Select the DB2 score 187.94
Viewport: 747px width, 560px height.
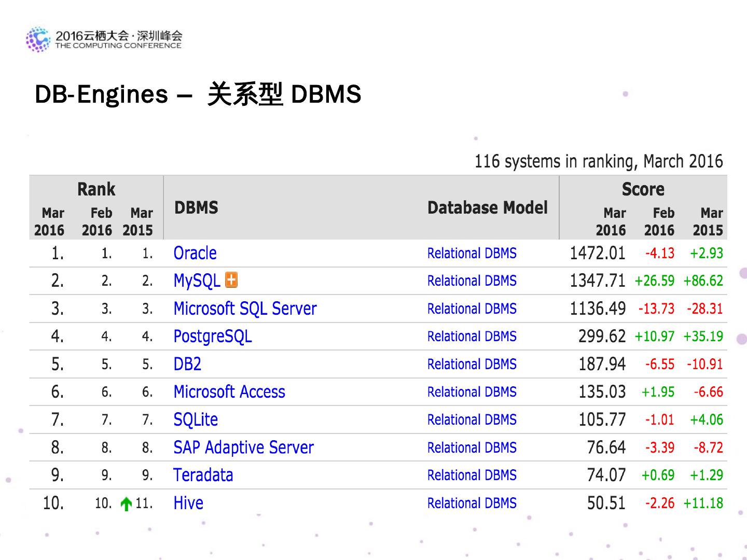pyautogui.click(x=602, y=364)
